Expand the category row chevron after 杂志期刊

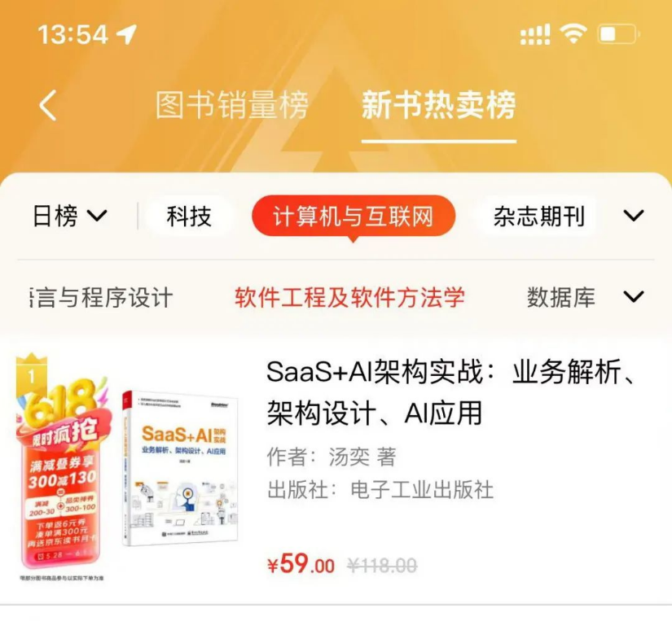click(634, 216)
